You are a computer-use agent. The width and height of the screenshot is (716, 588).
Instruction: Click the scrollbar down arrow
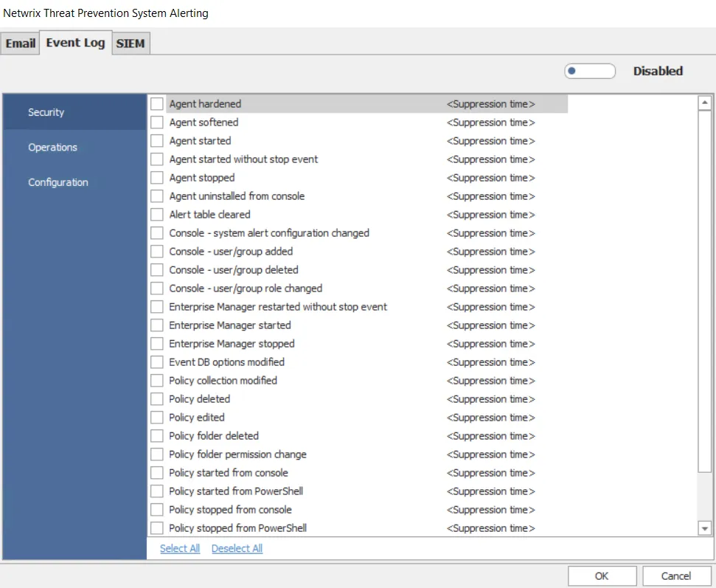pyautogui.click(x=705, y=528)
